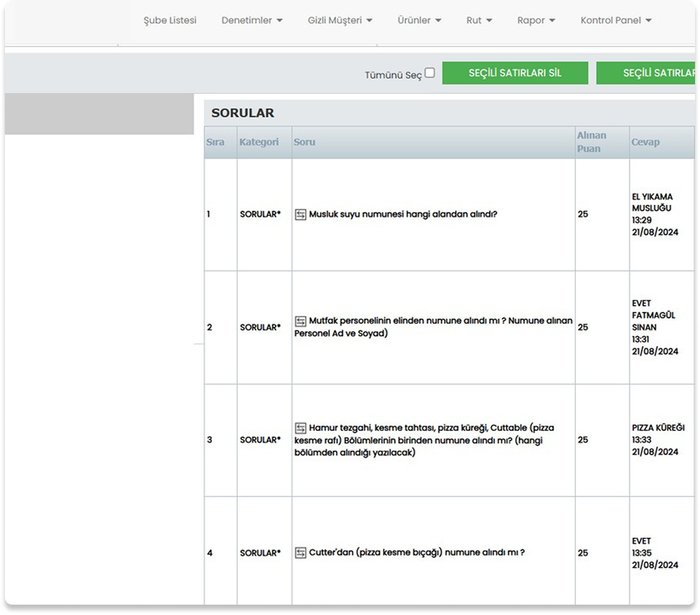Tick the Tümünü Seç checkbox

coord(430,73)
